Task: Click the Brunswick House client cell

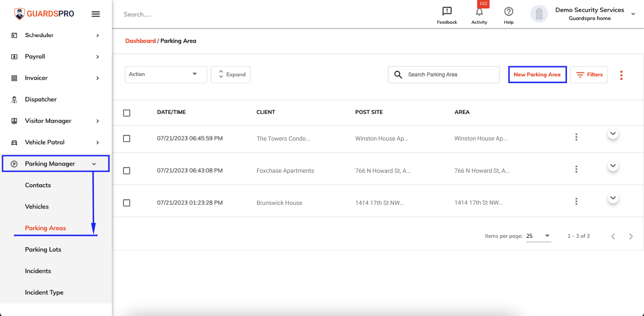Action: point(279,203)
